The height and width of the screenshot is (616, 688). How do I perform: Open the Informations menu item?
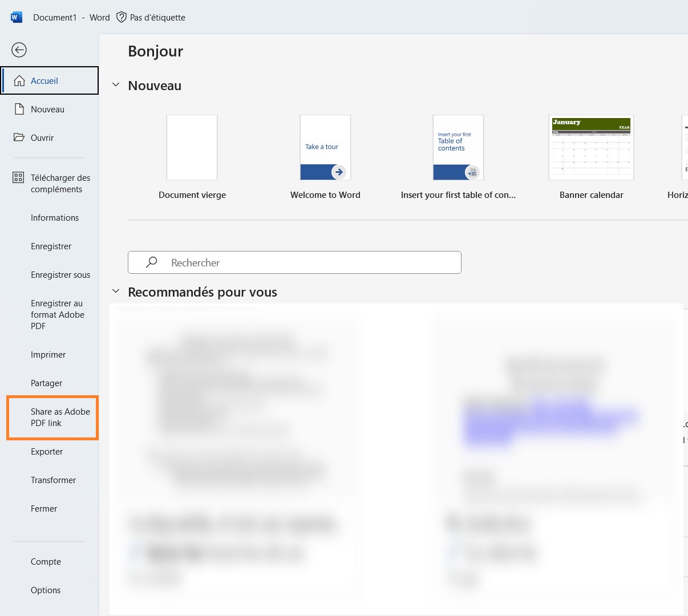[x=54, y=217]
